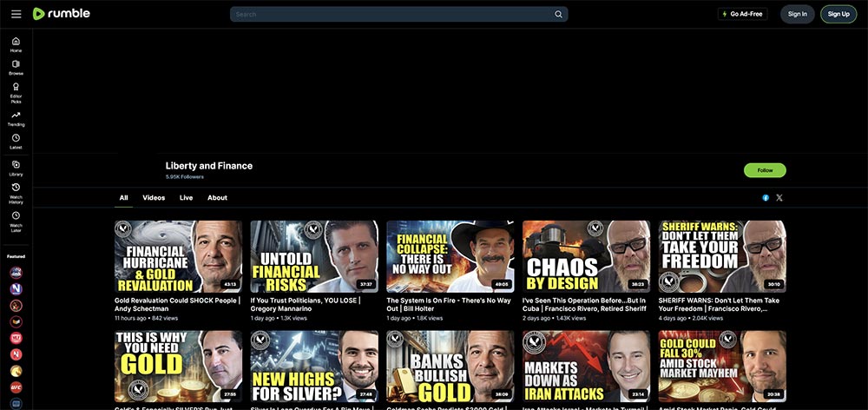
Task: Open the fifth featured channel avatar
Action: pyautogui.click(x=16, y=338)
